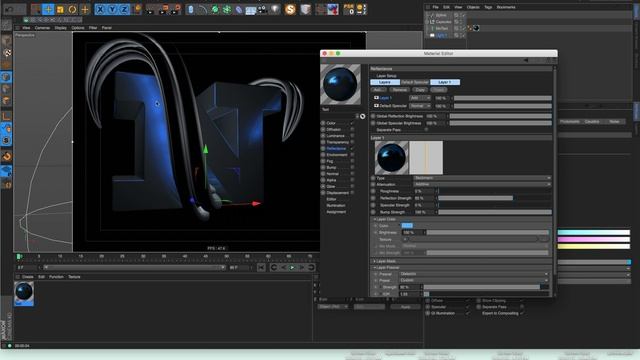
Task: Click the green Subdivision Surface generator icon
Action: coord(215,9)
